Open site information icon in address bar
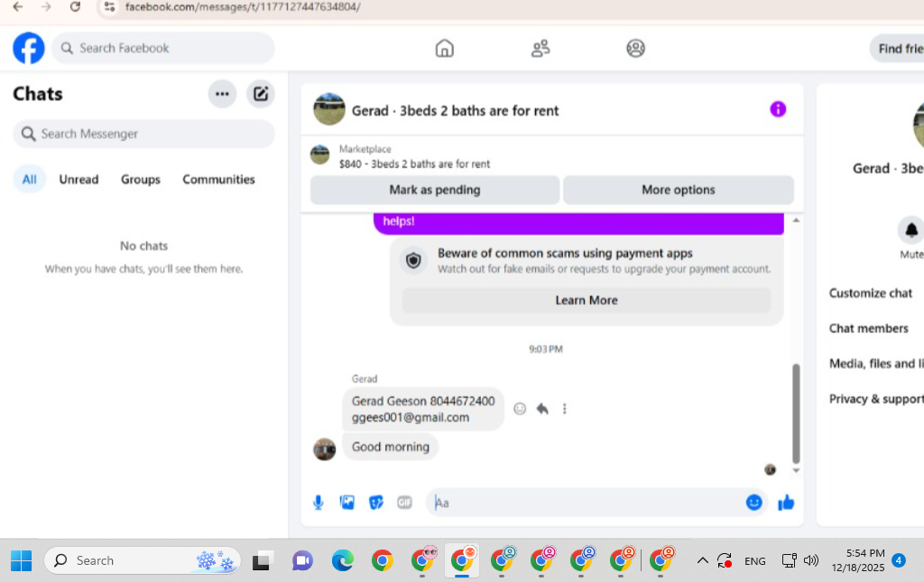Viewport: 924px width, 582px height. click(x=109, y=7)
